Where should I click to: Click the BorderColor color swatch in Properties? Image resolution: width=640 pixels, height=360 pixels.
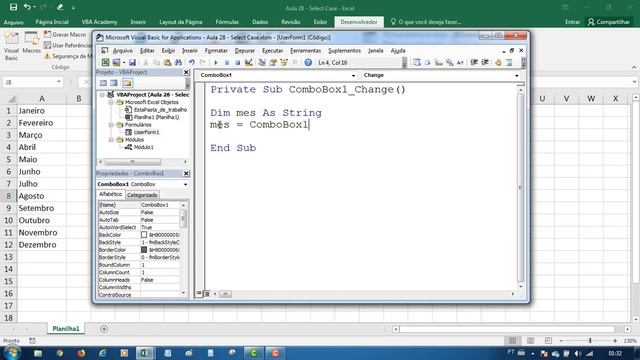click(144, 250)
